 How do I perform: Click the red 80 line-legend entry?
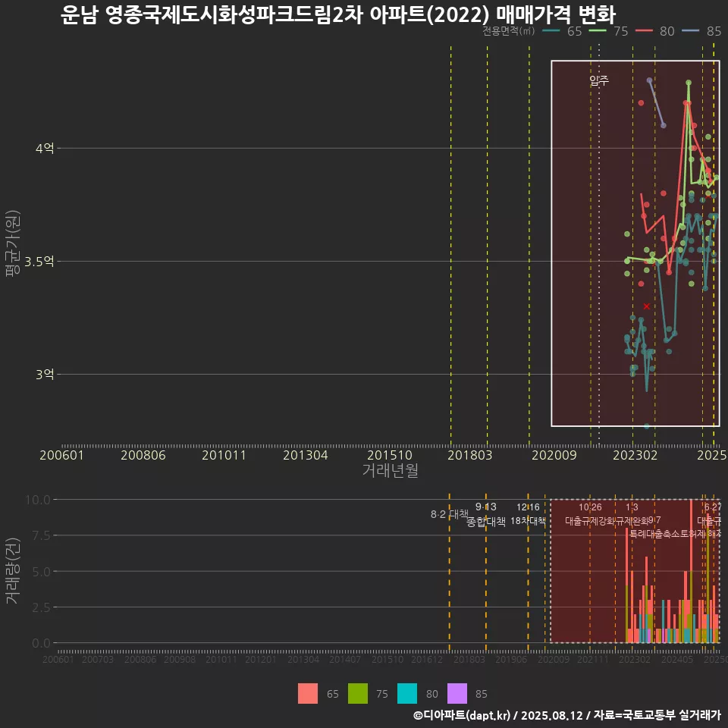(x=654, y=31)
